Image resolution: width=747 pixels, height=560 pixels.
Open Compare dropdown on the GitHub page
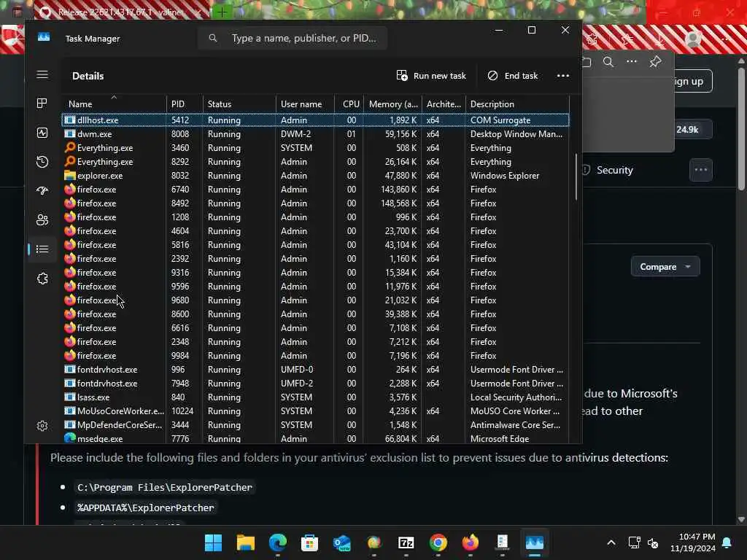665,267
